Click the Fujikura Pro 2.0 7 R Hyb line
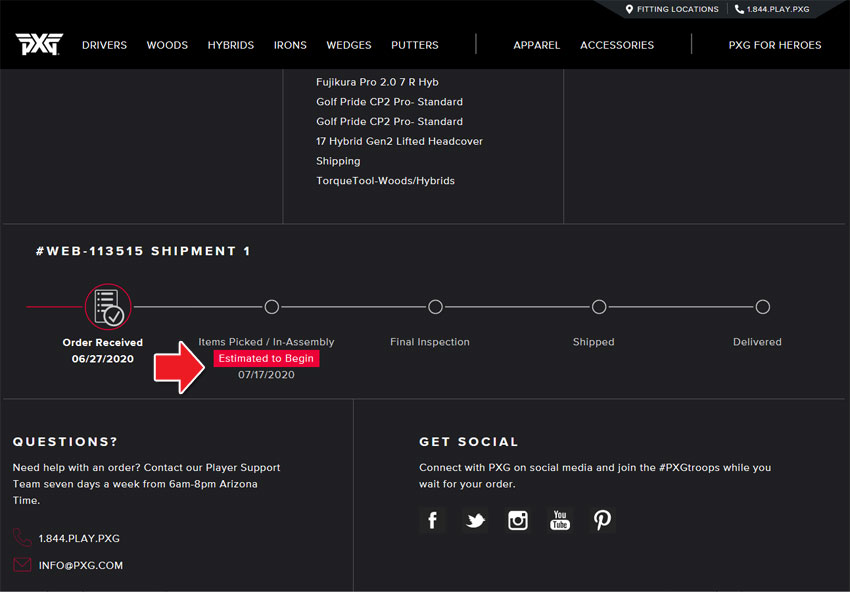This screenshot has height=592, width=850. pyautogui.click(x=377, y=82)
